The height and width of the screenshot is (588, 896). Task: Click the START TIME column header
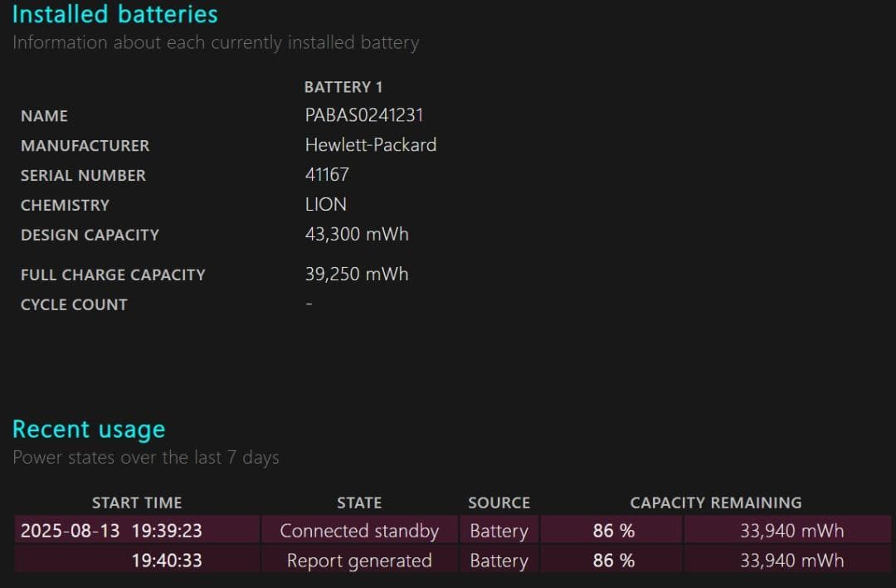coord(137,503)
